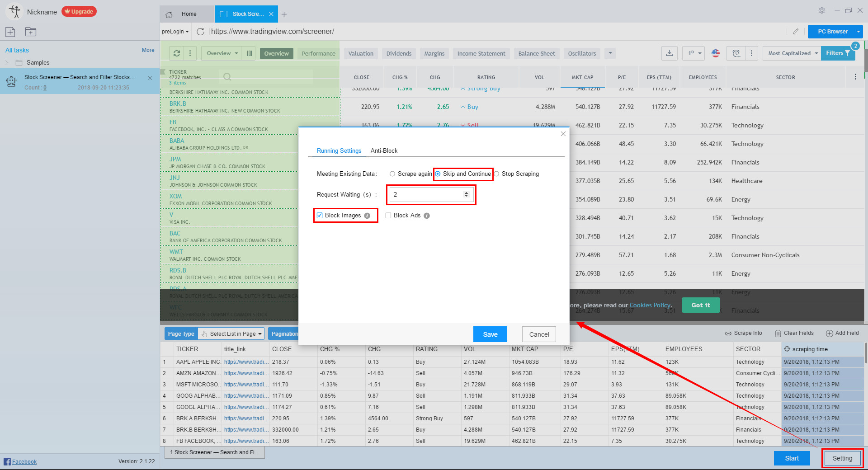Viewport: 868px width, 470px height.
Task: Click the Scrape Into icon
Action: tap(728, 334)
